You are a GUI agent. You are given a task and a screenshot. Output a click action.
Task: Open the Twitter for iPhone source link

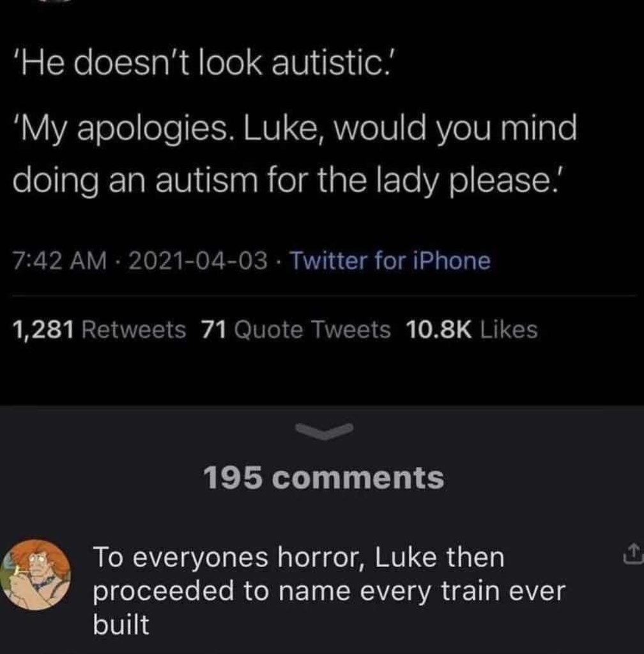(390, 261)
